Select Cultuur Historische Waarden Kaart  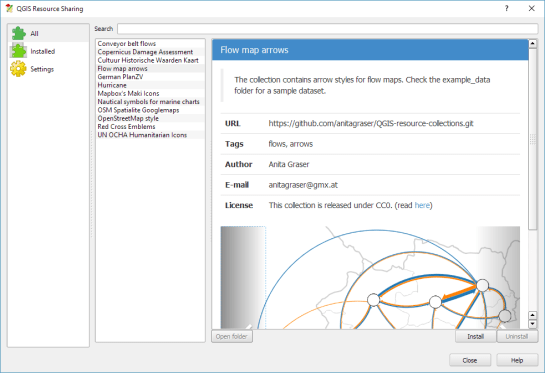click(150, 60)
